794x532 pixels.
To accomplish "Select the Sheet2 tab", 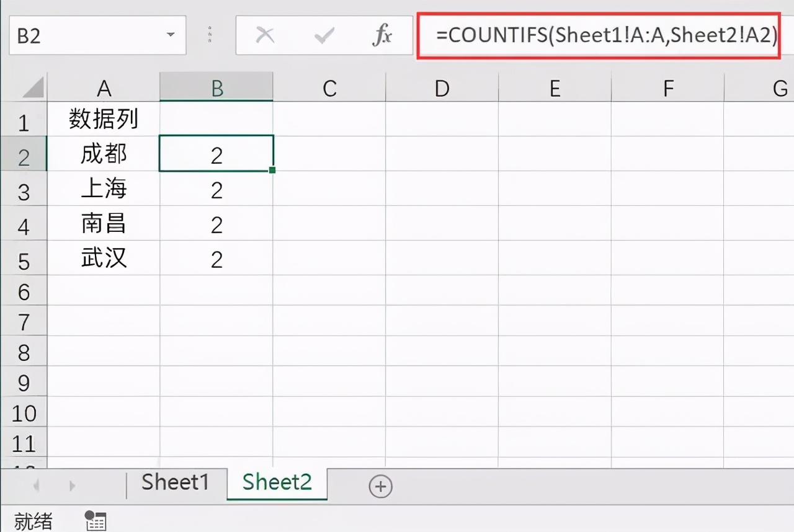I will 277,482.
